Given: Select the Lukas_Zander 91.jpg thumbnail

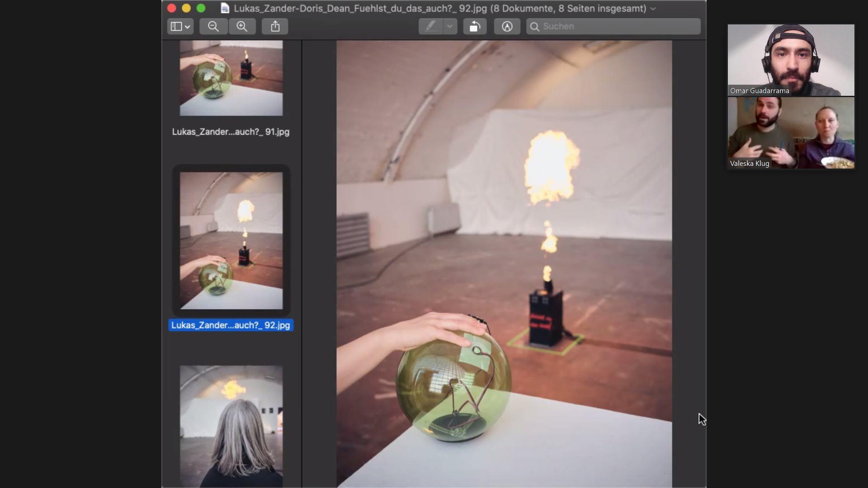Looking at the screenshot, I should pyautogui.click(x=231, y=78).
